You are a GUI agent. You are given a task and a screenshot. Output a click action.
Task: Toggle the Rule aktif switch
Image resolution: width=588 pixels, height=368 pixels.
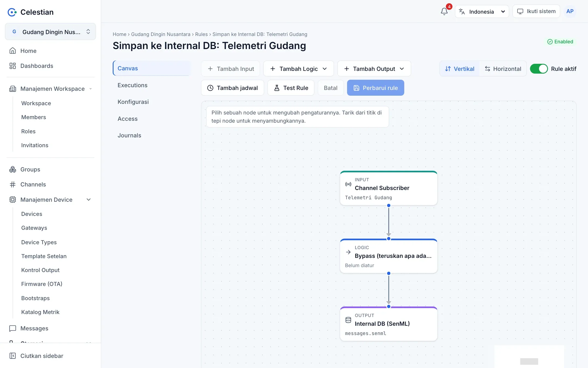539,69
